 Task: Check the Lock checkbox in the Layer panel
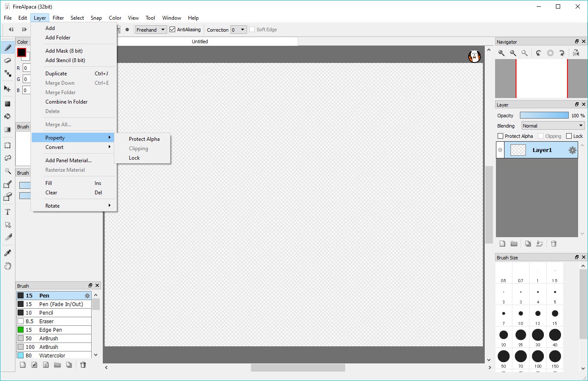(569, 136)
